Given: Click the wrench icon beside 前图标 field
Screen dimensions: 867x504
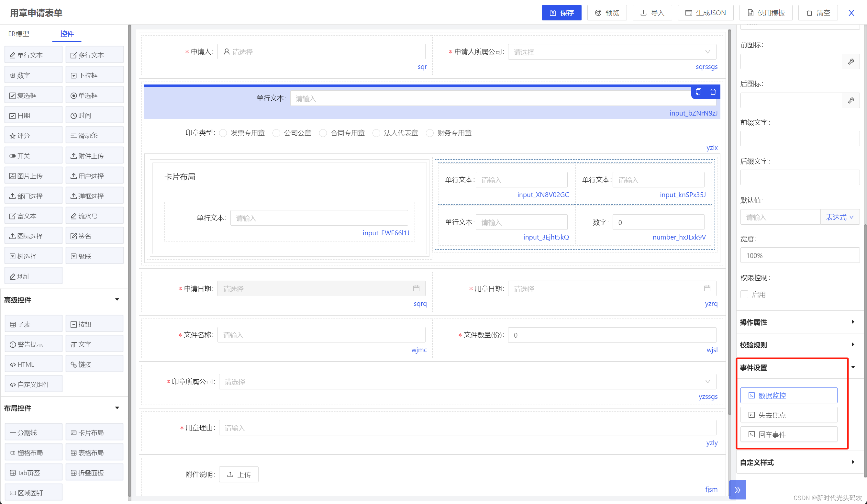Looking at the screenshot, I should [850, 62].
